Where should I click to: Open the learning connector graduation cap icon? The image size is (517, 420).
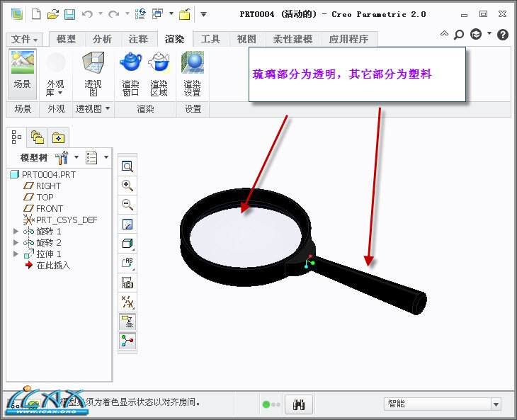pos(476,34)
